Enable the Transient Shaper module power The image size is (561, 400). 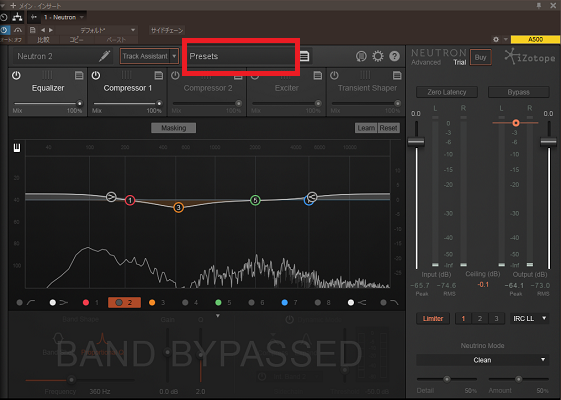pyautogui.click(x=334, y=75)
